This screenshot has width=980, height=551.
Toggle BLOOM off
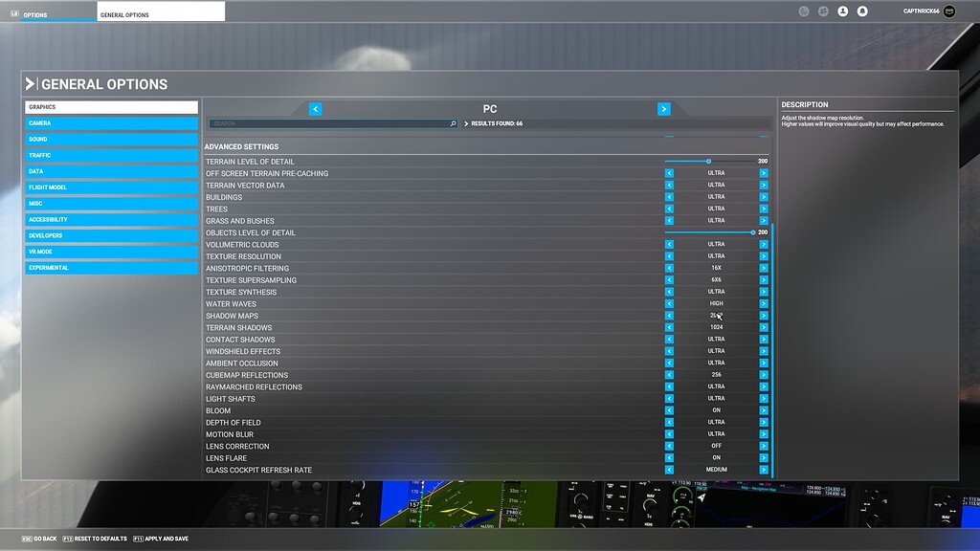pos(668,410)
